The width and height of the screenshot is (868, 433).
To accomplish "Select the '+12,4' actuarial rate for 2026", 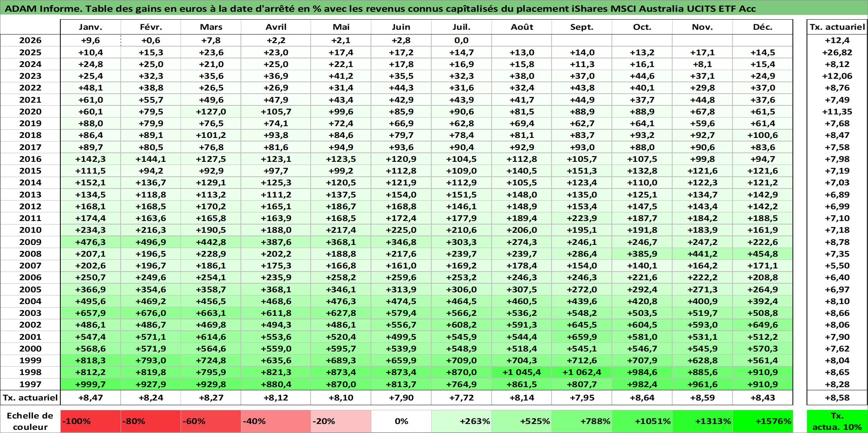I will 837,40.
